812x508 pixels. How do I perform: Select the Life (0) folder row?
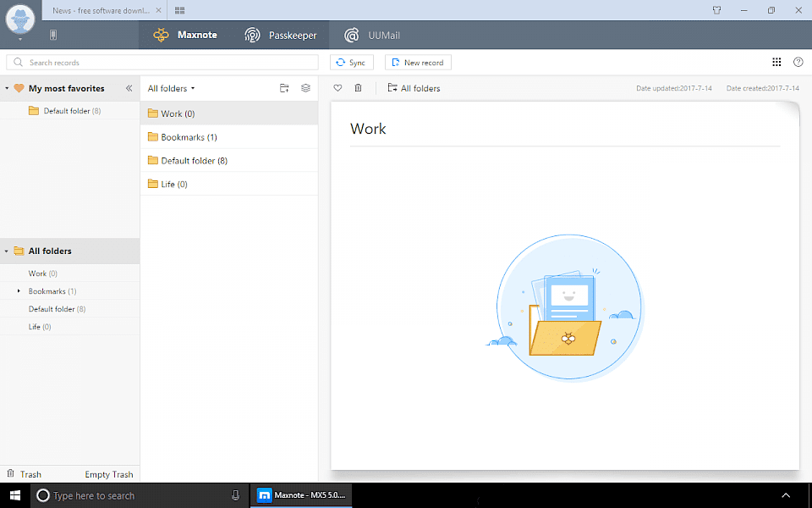[x=229, y=184]
